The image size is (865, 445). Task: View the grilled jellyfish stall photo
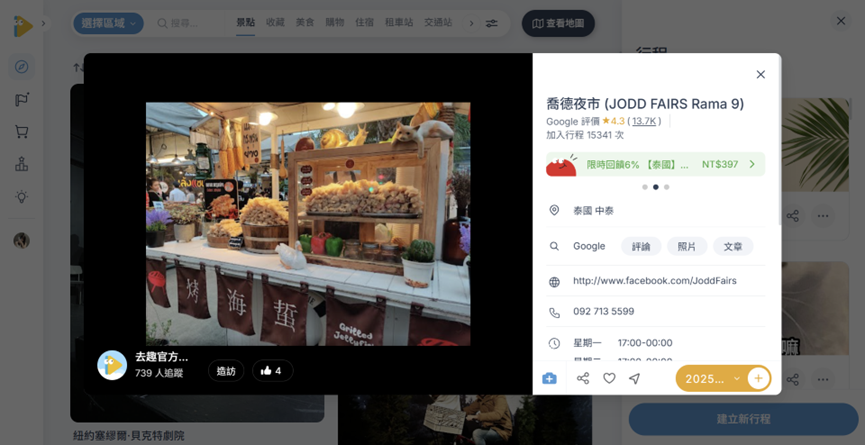tap(308, 224)
